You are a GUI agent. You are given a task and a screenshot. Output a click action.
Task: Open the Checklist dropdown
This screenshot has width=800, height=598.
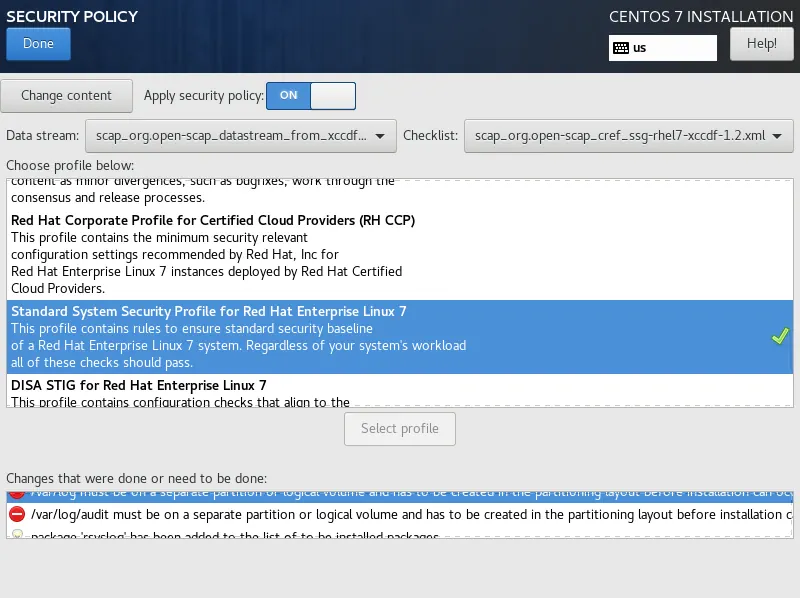[x=629, y=136]
